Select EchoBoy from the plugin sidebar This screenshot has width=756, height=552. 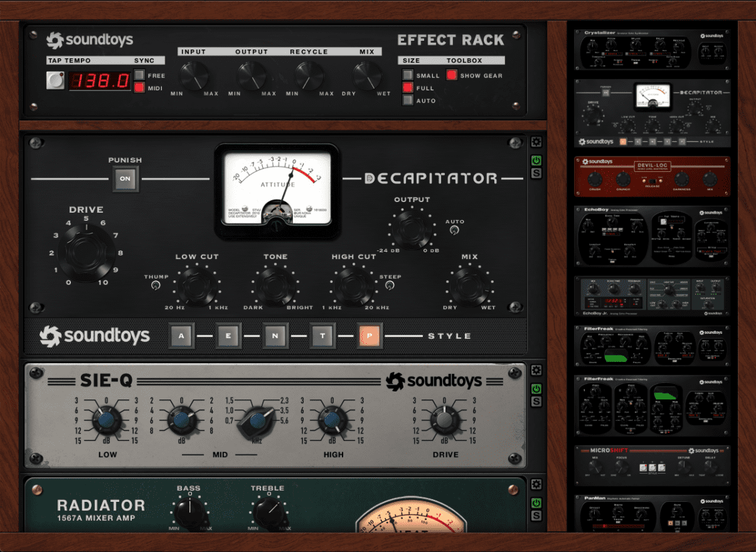point(652,234)
